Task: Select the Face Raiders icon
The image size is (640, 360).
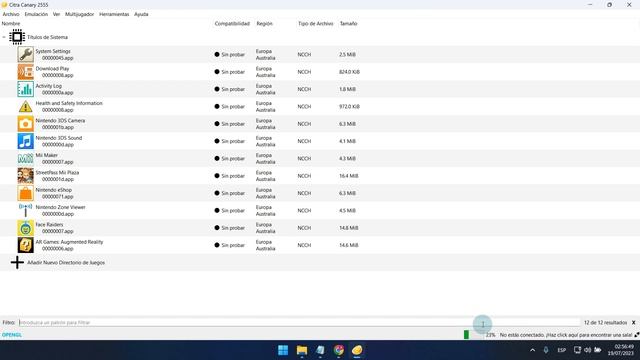Action: [25, 228]
